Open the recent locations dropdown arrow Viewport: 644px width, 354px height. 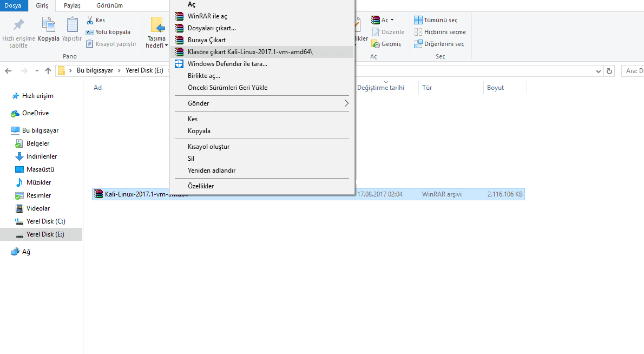pyautogui.click(x=37, y=70)
